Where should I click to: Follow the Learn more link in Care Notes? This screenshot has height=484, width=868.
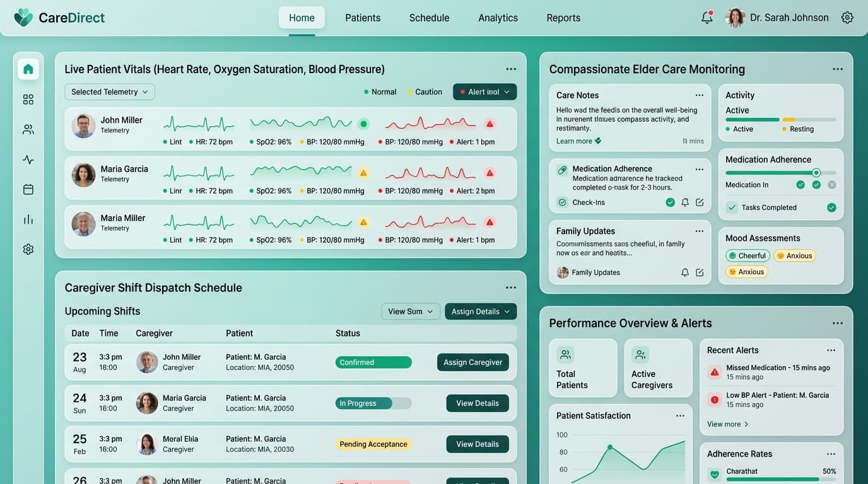pos(578,141)
